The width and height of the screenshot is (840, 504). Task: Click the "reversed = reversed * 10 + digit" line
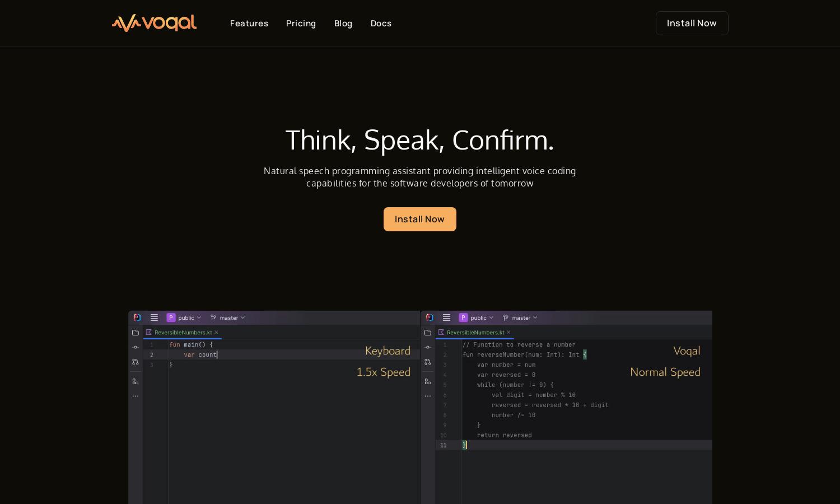point(550,405)
